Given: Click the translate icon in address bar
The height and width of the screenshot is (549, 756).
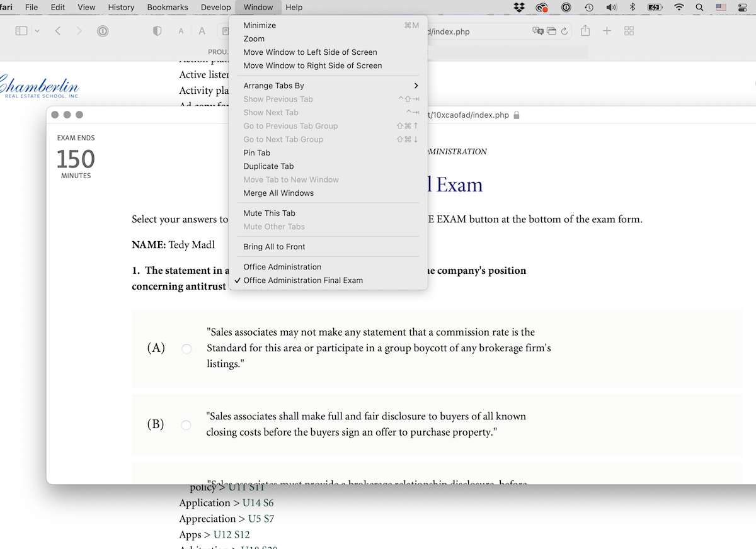Looking at the screenshot, I should (538, 31).
